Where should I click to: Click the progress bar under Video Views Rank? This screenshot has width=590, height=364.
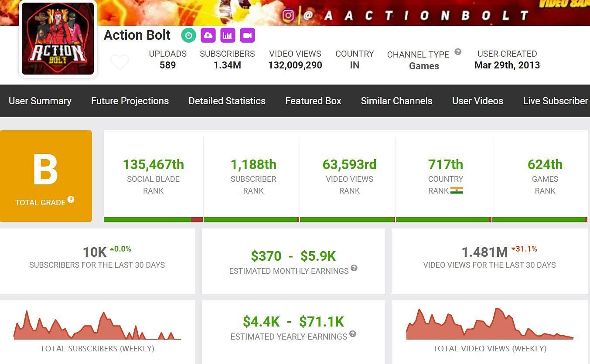point(348,219)
